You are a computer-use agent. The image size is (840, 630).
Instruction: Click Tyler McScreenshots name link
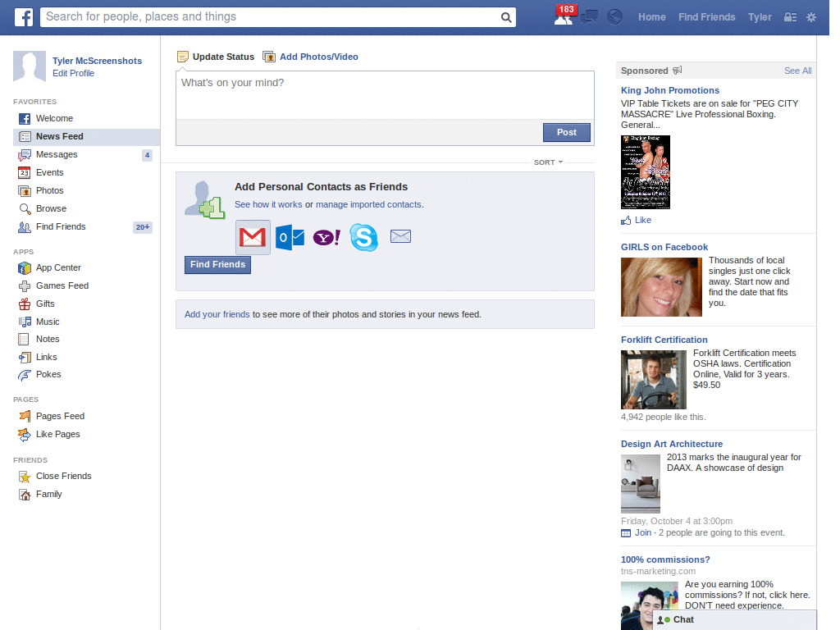tap(97, 61)
